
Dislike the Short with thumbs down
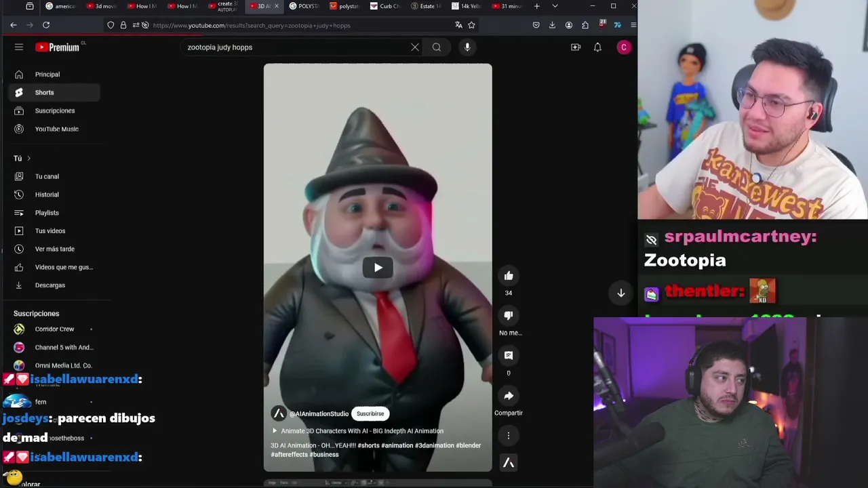coord(509,315)
